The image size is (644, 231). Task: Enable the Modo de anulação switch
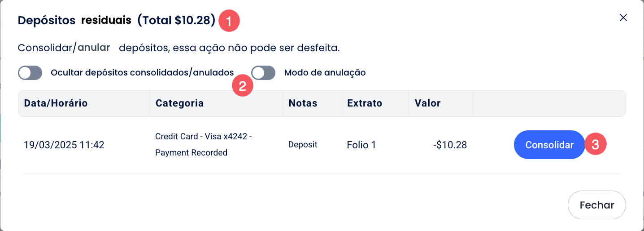pos(263,73)
